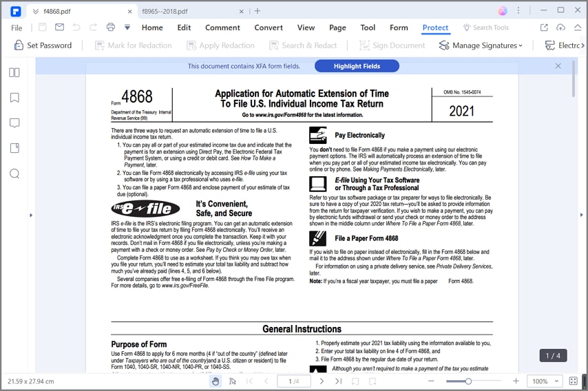This screenshot has height=391, width=588.
Task: Select the text selection cursor tool
Action: coord(233,381)
